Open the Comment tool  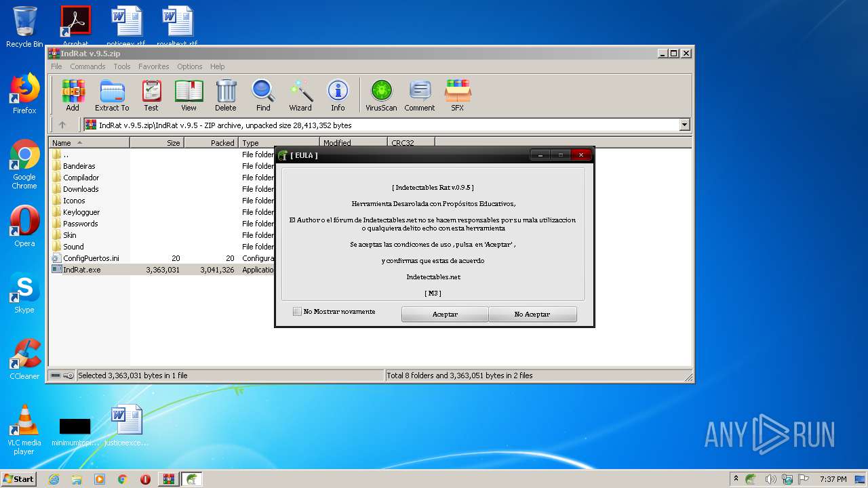point(420,95)
